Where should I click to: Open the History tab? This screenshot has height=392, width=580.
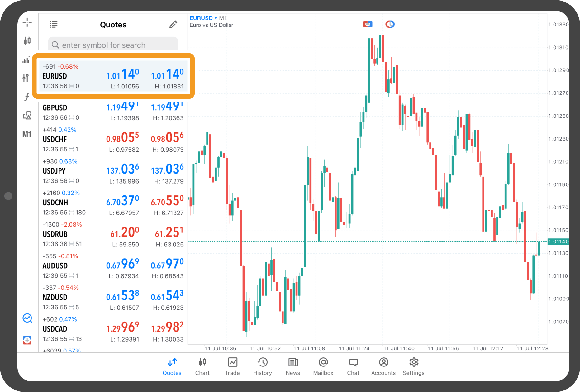tap(263, 366)
